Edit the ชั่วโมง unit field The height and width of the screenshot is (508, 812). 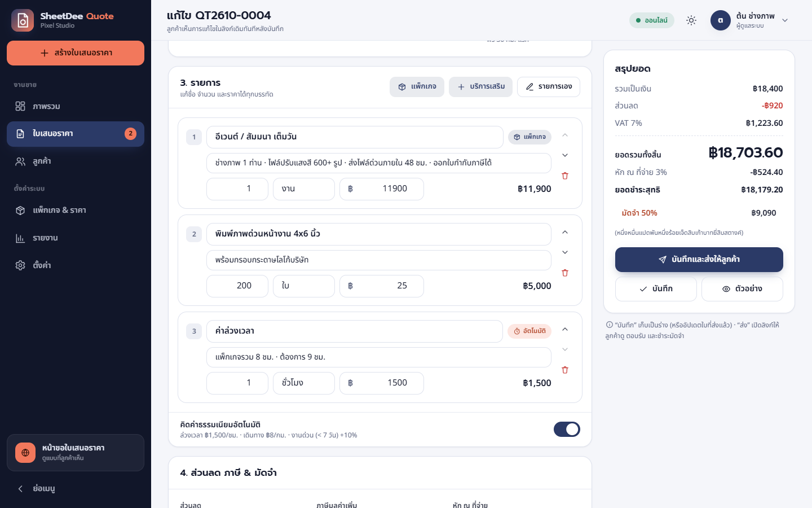(x=304, y=383)
